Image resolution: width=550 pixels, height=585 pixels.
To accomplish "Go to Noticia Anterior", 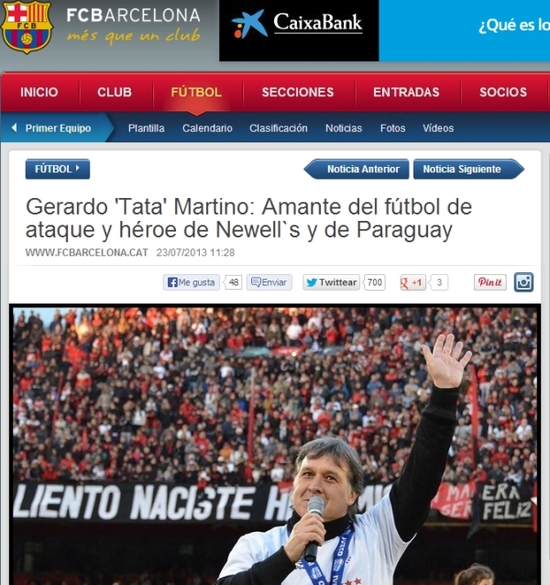I will 356,169.
